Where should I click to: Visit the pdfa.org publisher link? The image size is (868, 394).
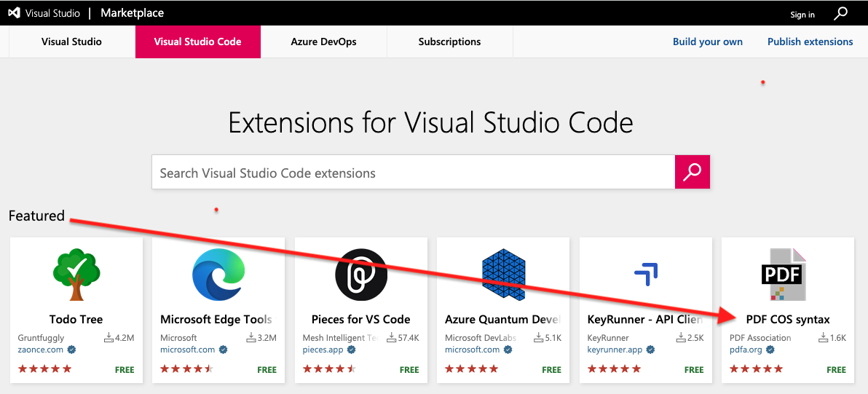coord(746,350)
